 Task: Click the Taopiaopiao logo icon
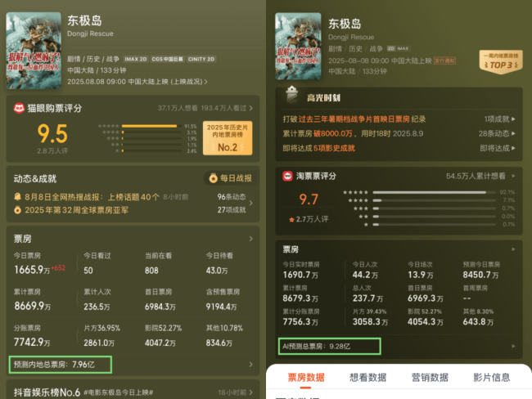point(287,176)
